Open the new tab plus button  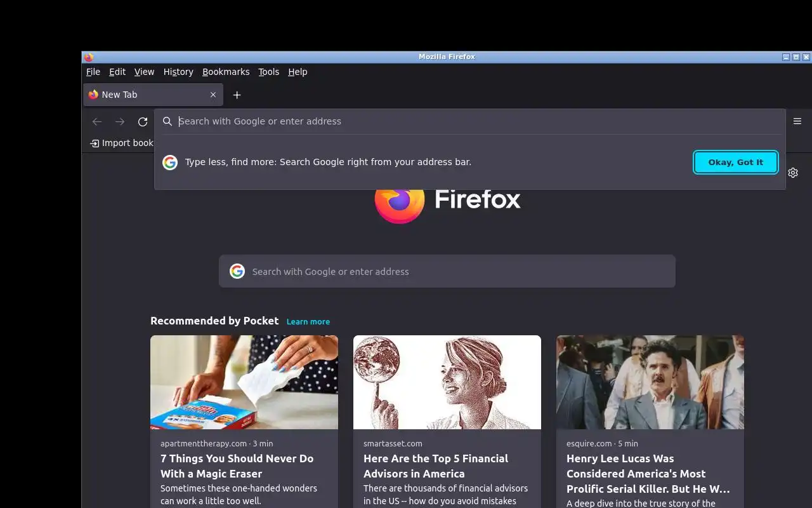click(237, 95)
